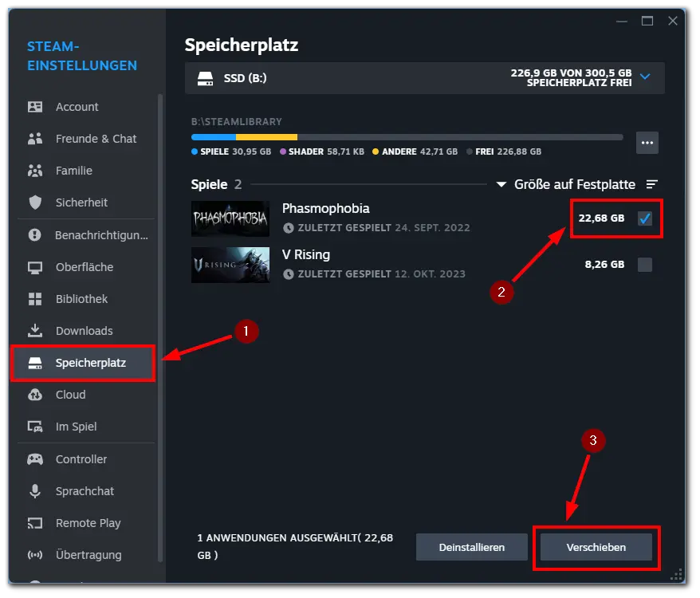The image size is (700, 598).
Task: Click the V Rising game title
Action: [x=306, y=254]
